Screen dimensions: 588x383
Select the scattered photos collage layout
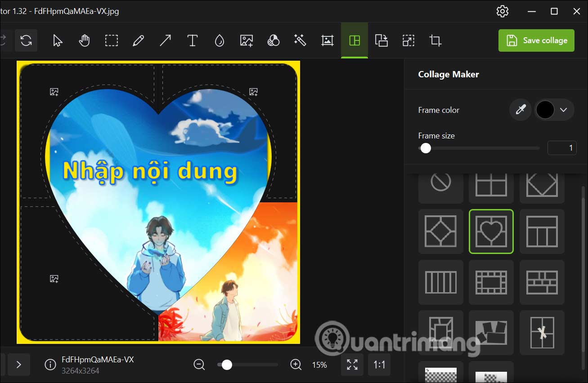coord(491,333)
